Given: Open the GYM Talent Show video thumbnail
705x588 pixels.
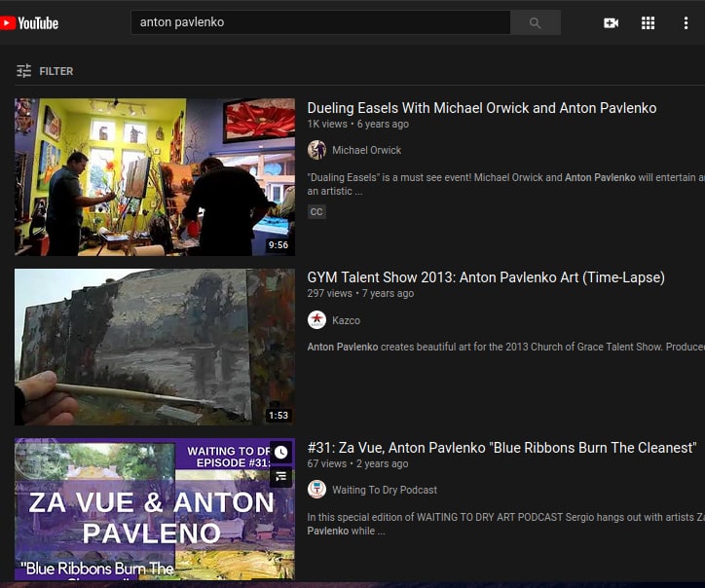Looking at the screenshot, I should tap(155, 347).
